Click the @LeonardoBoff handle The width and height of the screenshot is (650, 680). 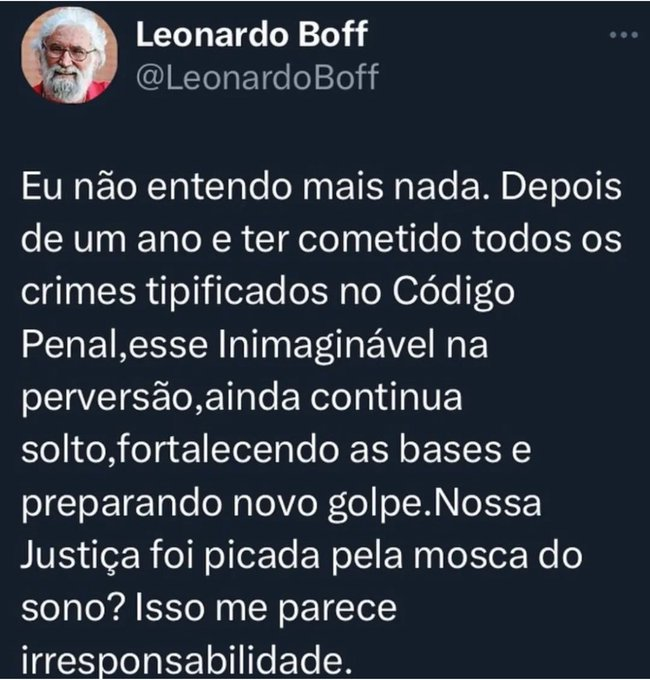click(255, 77)
